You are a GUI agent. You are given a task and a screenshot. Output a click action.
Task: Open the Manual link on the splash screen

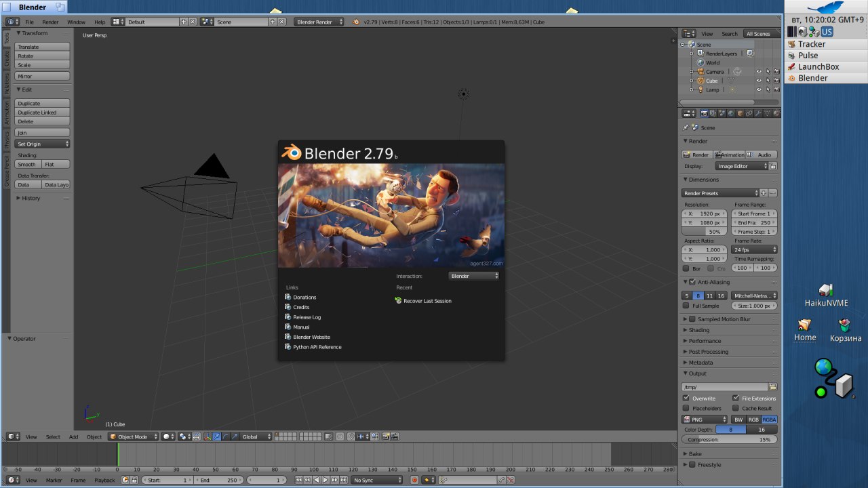(301, 327)
